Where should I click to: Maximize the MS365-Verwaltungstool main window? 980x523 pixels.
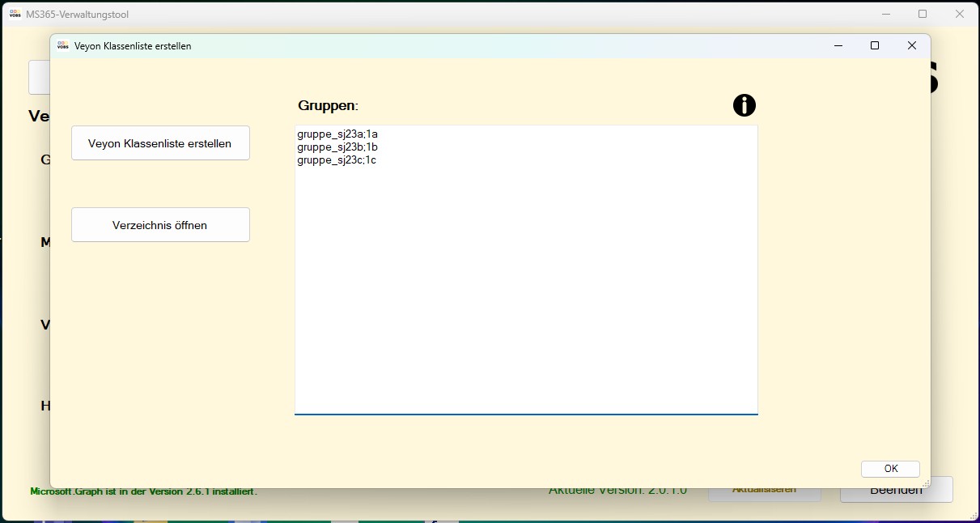pyautogui.click(x=922, y=14)
